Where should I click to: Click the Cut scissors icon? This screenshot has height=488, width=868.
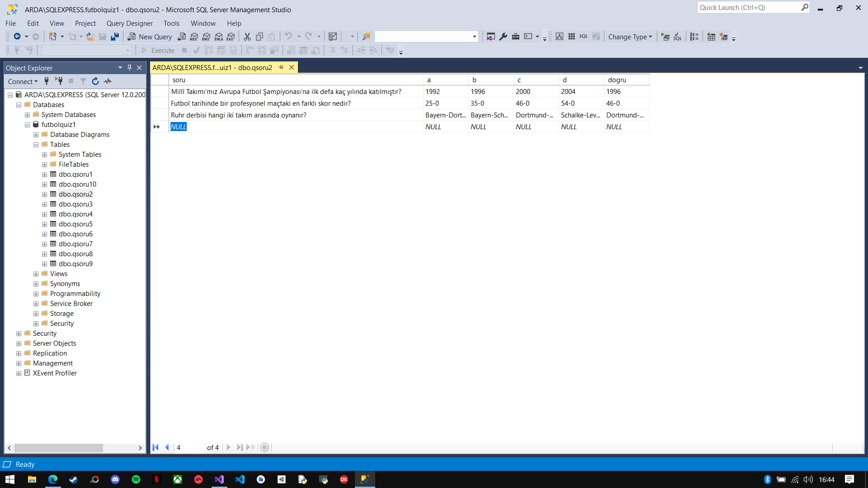click(247, 37)
